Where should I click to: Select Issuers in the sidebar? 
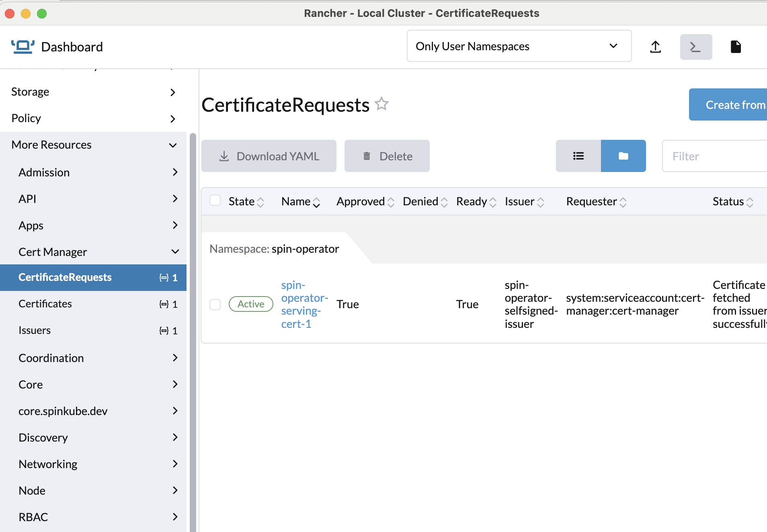point(35,330)
